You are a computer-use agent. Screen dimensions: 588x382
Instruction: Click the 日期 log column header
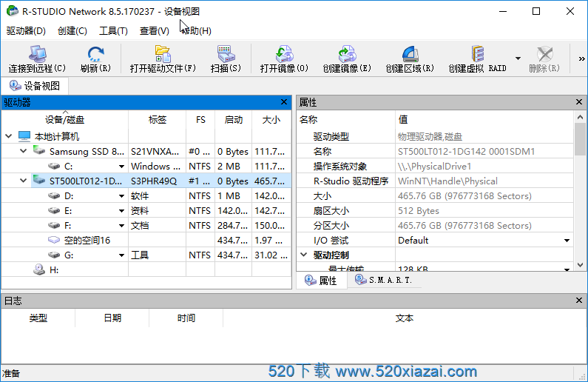click(112, 318)
